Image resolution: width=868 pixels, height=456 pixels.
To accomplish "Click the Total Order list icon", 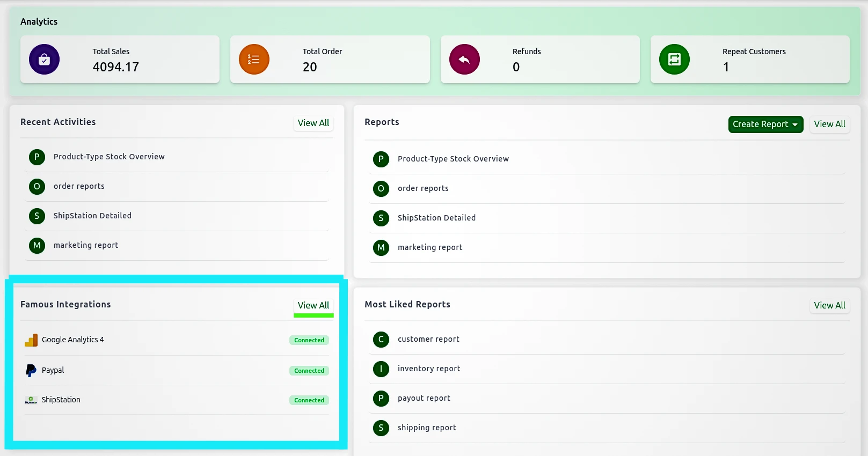I will coord(254,60).
